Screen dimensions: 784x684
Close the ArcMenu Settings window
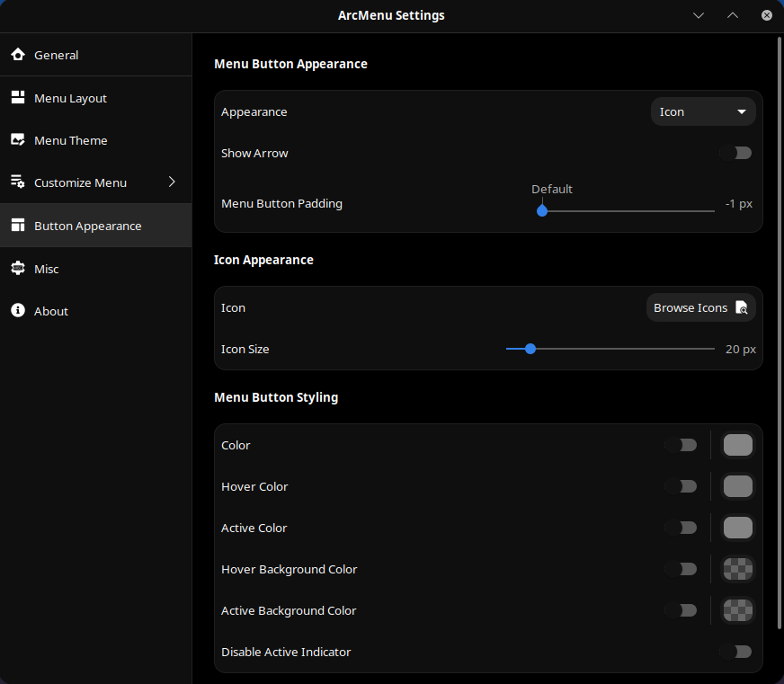pos(767,15)
